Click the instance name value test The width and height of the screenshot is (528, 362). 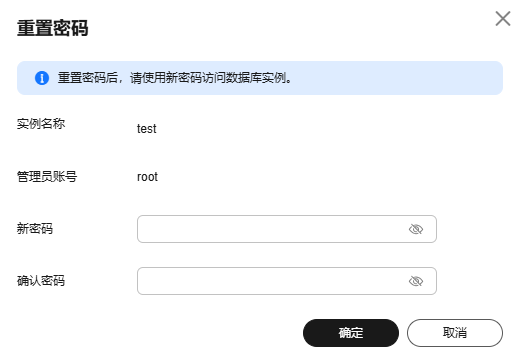click(x=146, y=129)
